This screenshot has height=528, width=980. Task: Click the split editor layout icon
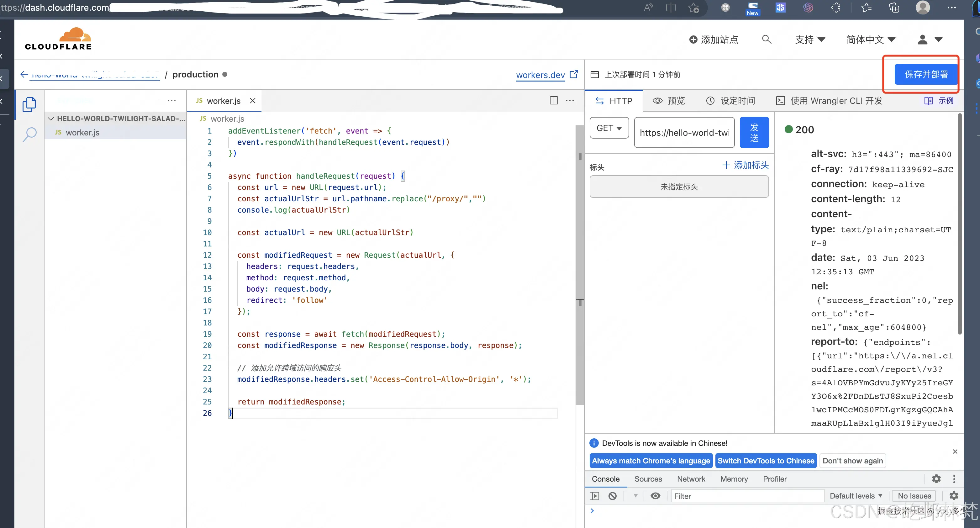pyautogui.click(x=554, y=100)
